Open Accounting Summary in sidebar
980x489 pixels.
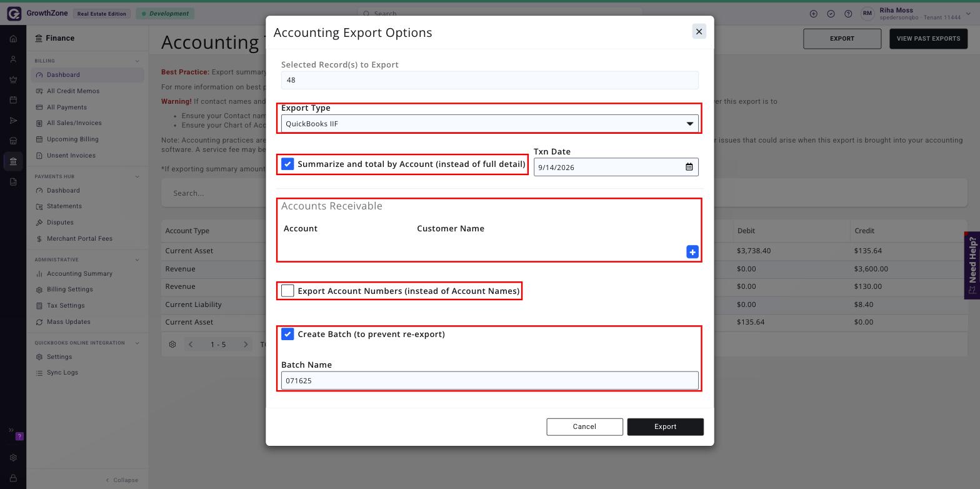[x=79, y=274]
